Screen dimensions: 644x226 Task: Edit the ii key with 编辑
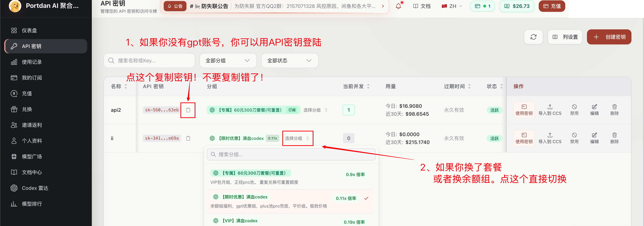tap(594, 138)
